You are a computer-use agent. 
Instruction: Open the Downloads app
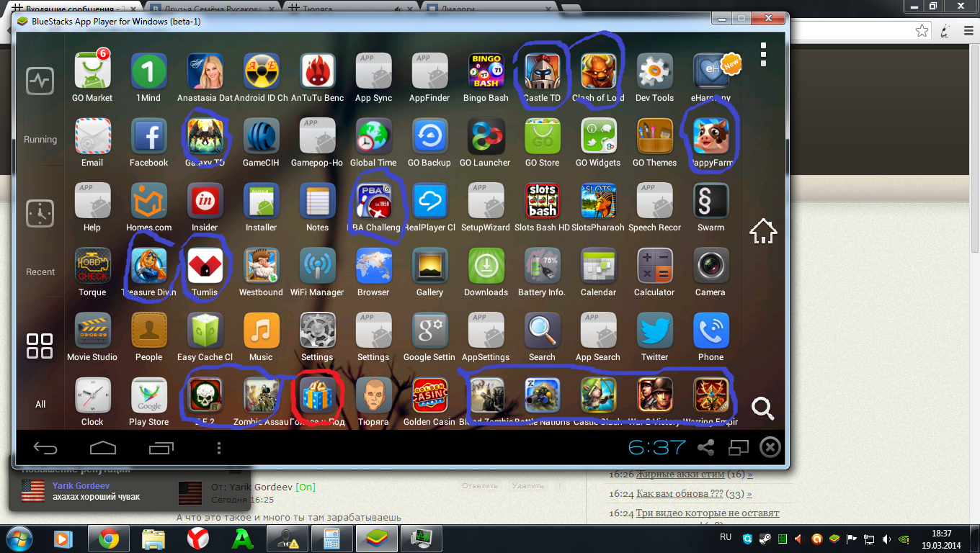coord(486,266)
